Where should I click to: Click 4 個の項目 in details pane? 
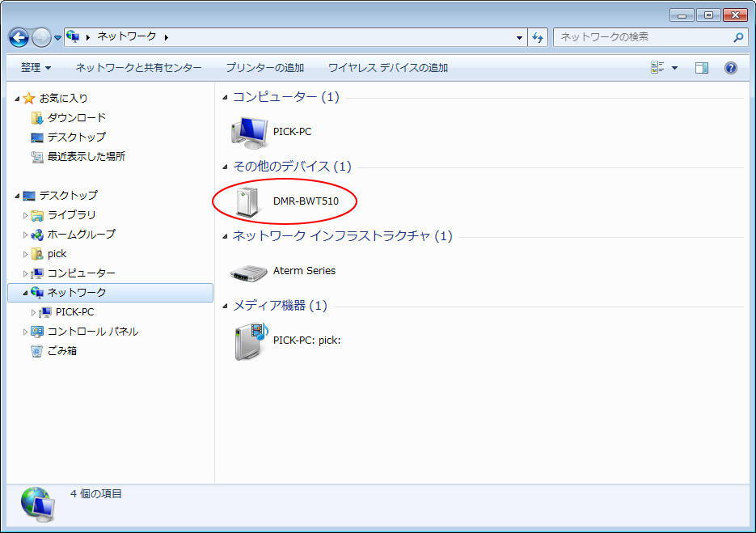pyautogui.click(x=96, y=494)
